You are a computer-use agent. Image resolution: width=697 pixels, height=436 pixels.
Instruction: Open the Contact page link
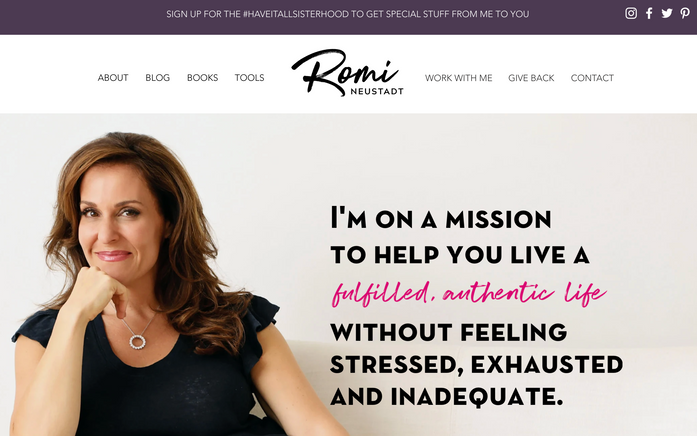click(x=592, y=78)
